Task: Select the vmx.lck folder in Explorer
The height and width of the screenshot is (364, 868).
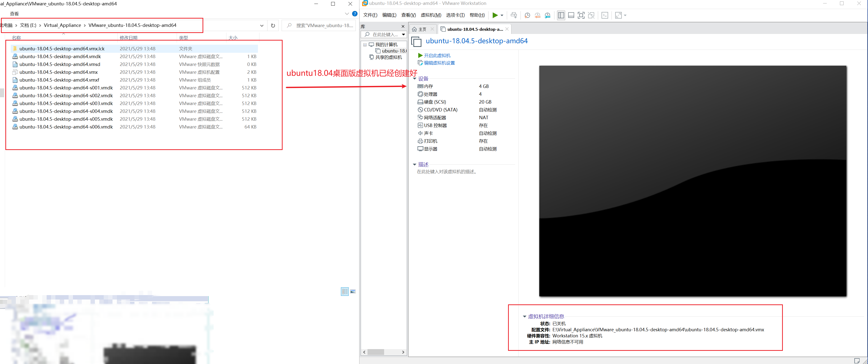Action: point(134,49)
